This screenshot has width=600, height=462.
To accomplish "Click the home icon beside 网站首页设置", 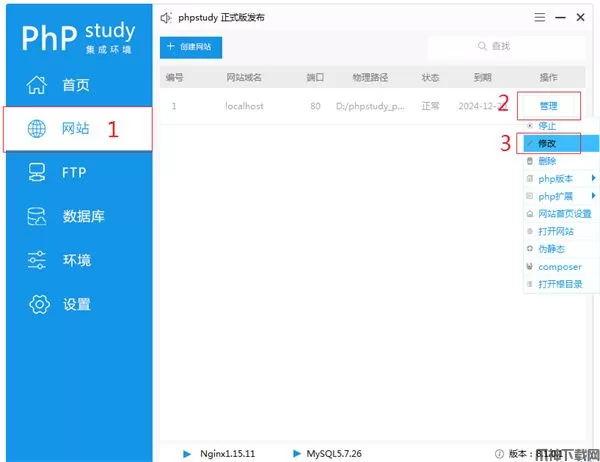I will tap(530, 214).
